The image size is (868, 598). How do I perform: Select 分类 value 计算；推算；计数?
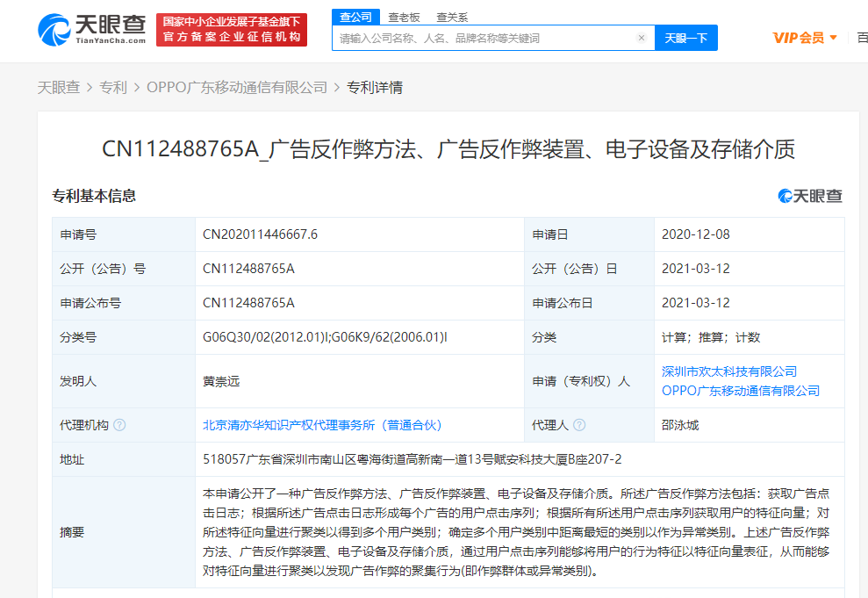[711, 337]
